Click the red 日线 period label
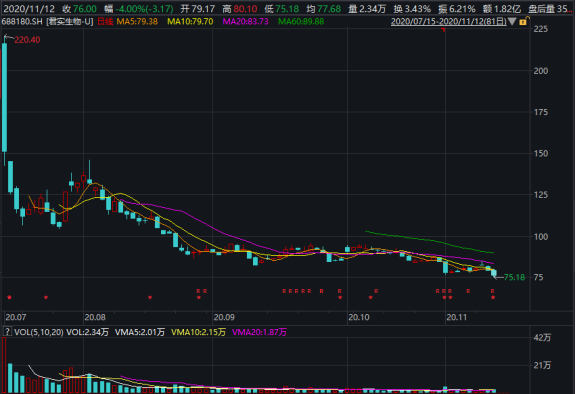The height and width of the screenshot is (394, 576). (x=105, y=22)
